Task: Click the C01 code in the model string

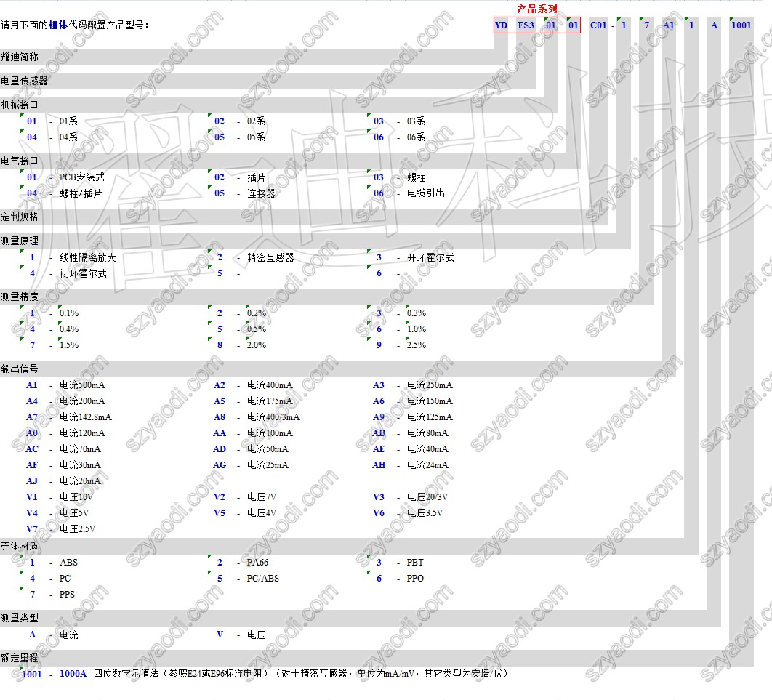Action: (598, 25)
